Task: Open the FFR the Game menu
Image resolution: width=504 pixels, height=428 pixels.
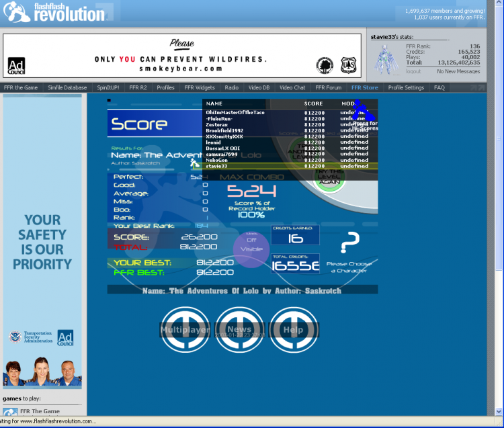Action: (21, 87)
